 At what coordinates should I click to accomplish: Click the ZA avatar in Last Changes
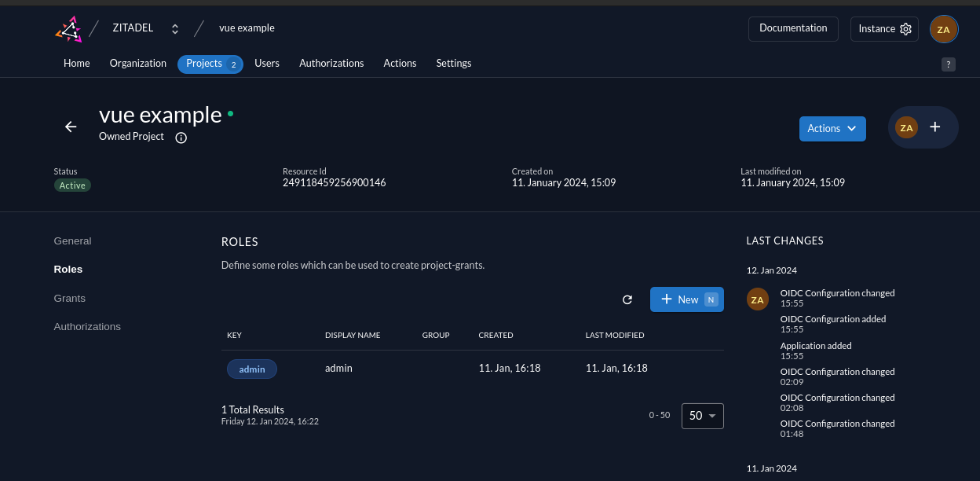click(757, 299)
